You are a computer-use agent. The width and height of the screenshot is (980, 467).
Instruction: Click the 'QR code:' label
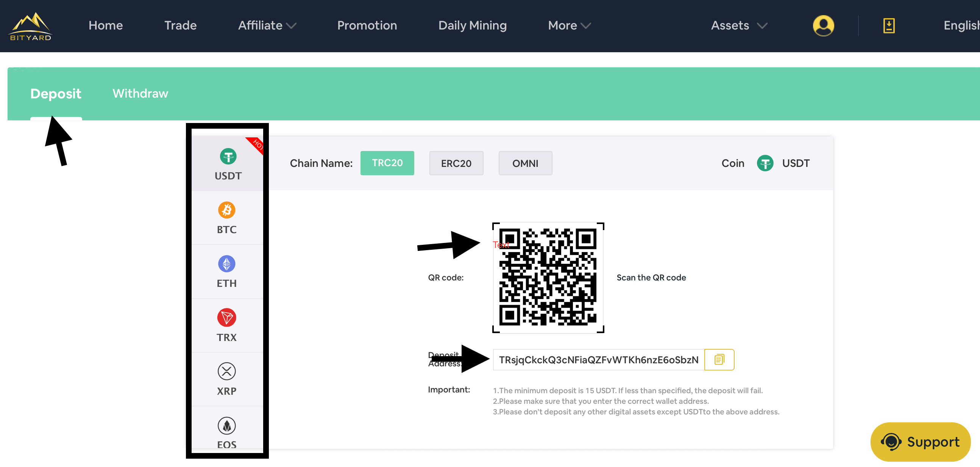[446, 278]
